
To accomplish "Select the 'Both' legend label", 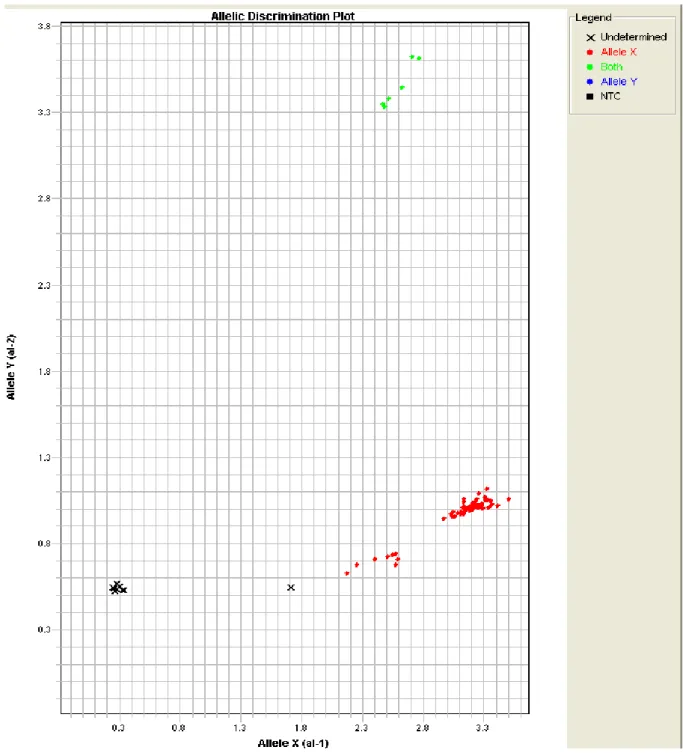I will tap(611, 67).
